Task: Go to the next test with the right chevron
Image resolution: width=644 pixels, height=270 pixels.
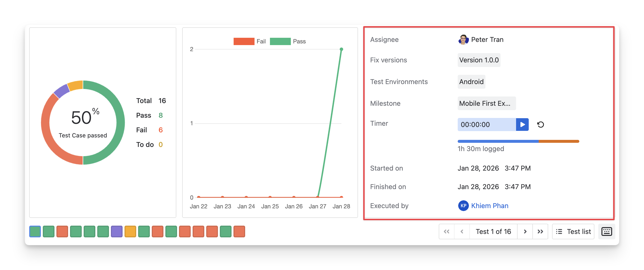Action: click(525, 231)
